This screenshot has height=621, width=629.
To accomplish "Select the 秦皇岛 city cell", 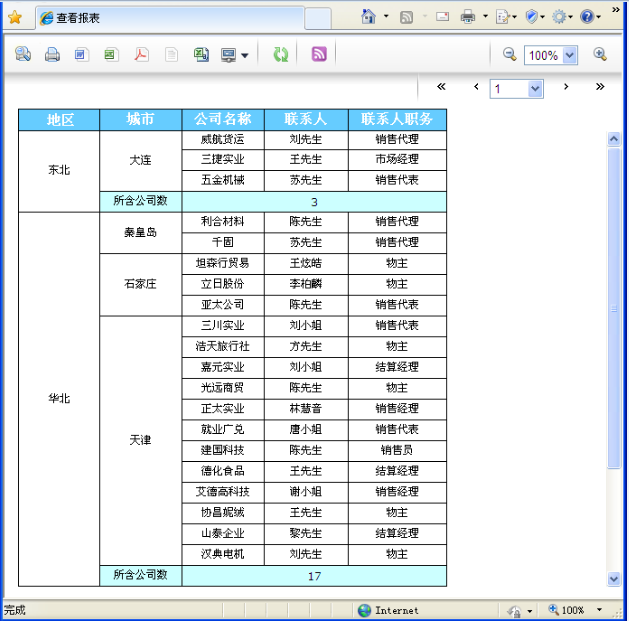I will [x=141, y=232].
